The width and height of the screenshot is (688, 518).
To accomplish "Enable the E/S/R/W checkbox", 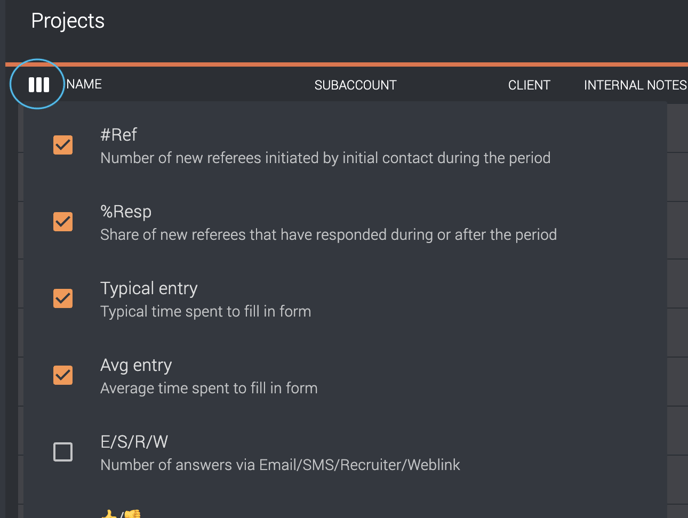I will point(63,452).
